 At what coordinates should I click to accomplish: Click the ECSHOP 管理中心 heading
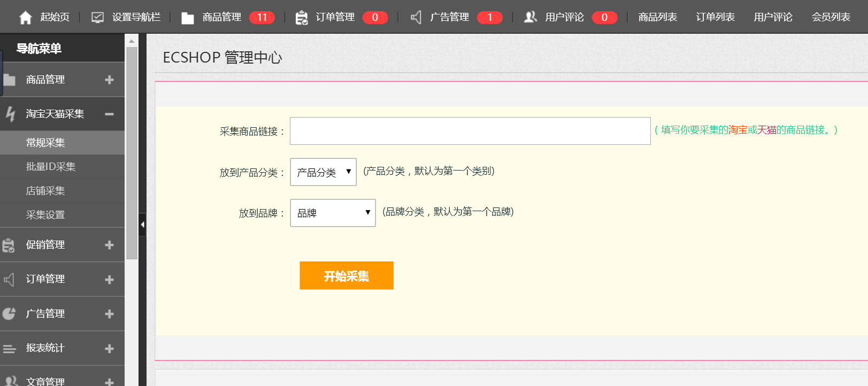[222, 57]
